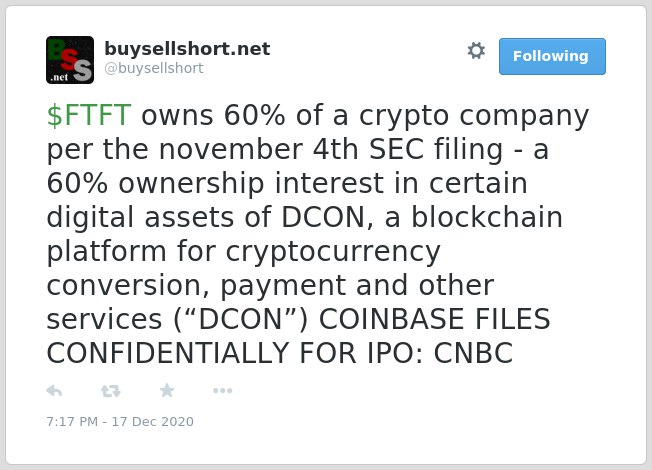Click the @buysellshort handle
Viewport: 652px width, 470px height.
(154, 68)
